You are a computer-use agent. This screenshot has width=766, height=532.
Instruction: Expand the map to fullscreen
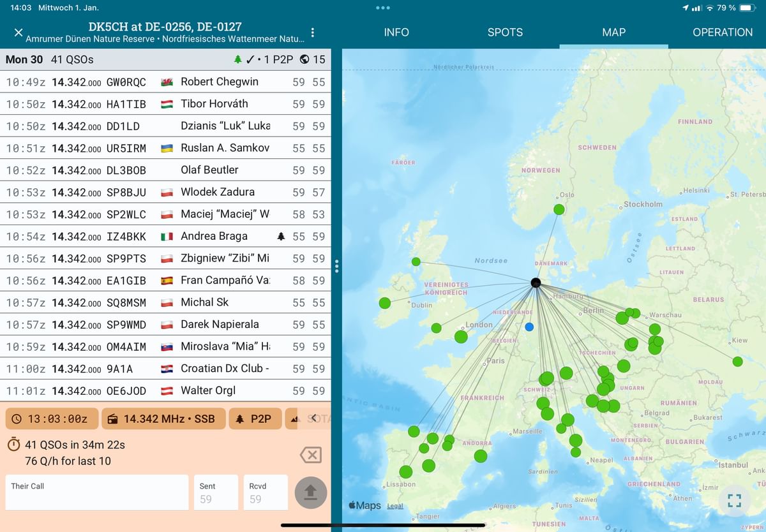(x=735, y=500)
